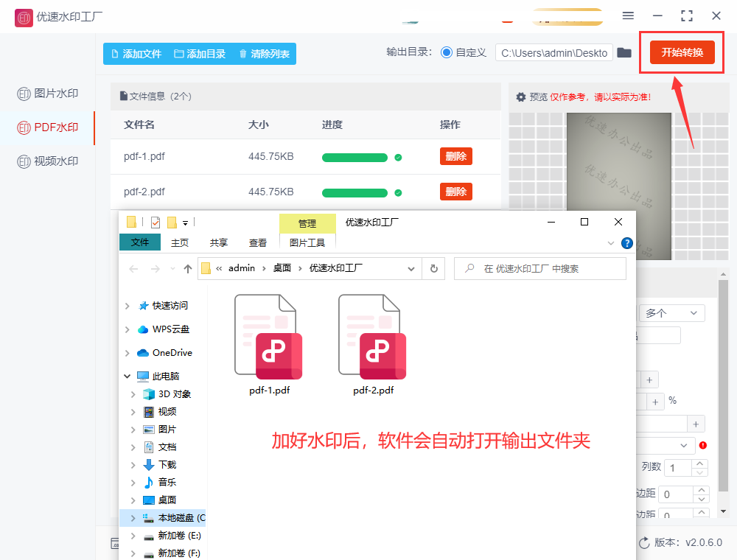The width and height of the screenshot is (737, 560).
Task: Expand WPS云盘 in the navigation tree
Action: 128,329
